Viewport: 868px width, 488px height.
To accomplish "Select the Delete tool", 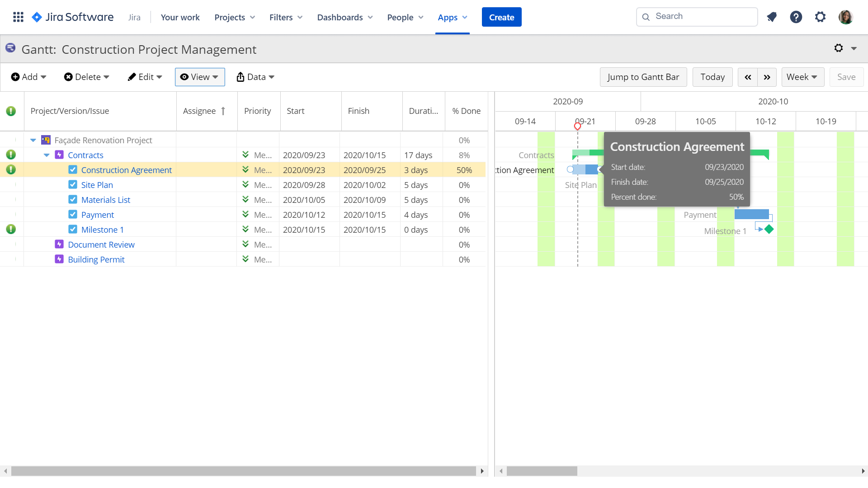I will point(86,77).
